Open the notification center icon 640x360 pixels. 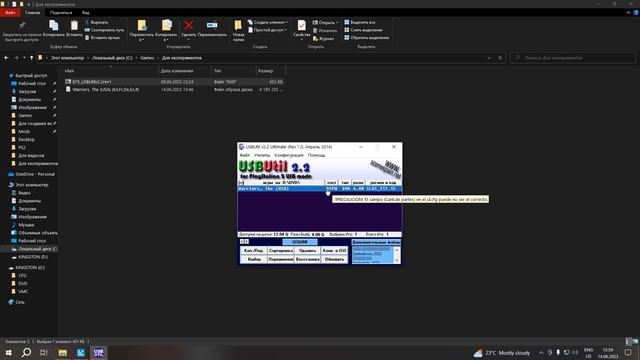coord(628,353)
